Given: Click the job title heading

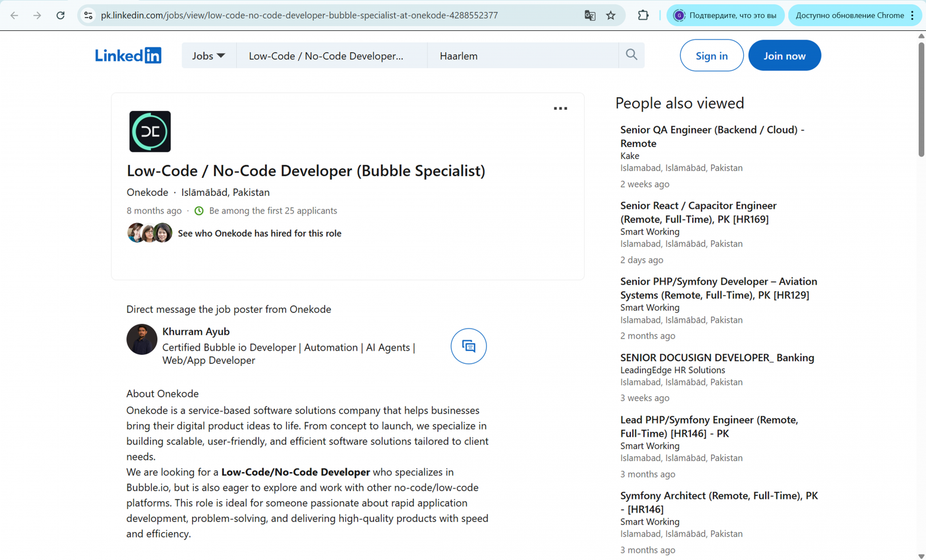Looking at the screenshot, I should [x=306, y=171].
